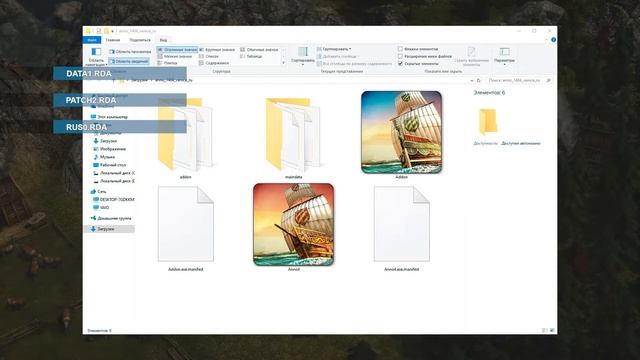Select the Anno4 ship application icon
Image resolution: width=640 pixels, height=360 pixels.
(293, 227)
